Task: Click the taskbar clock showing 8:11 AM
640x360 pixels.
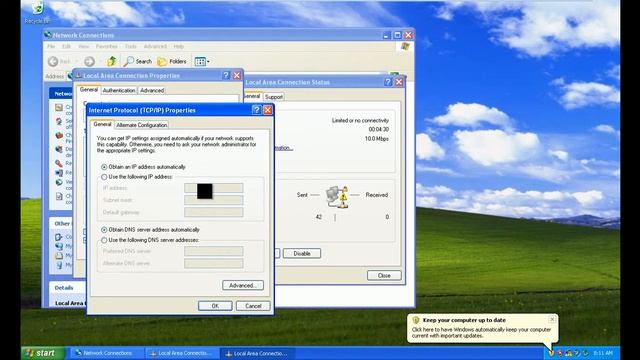Action: [603, 353]
